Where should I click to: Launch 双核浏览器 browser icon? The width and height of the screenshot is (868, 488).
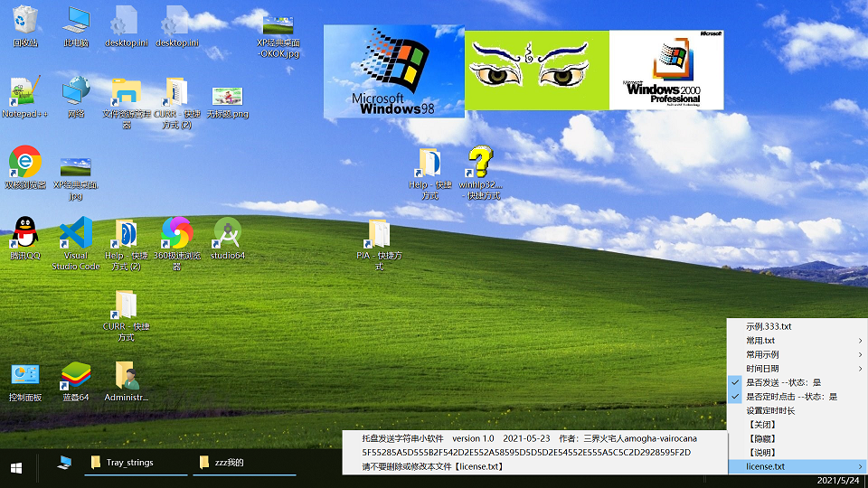pos(25,168)
